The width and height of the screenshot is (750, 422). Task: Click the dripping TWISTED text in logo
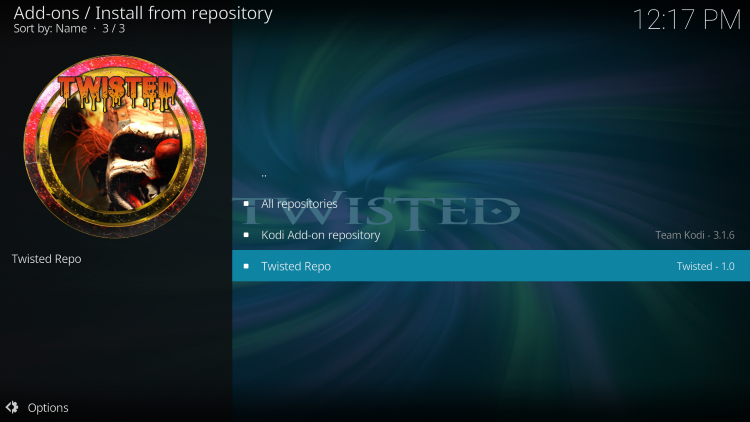coord(117,92)
